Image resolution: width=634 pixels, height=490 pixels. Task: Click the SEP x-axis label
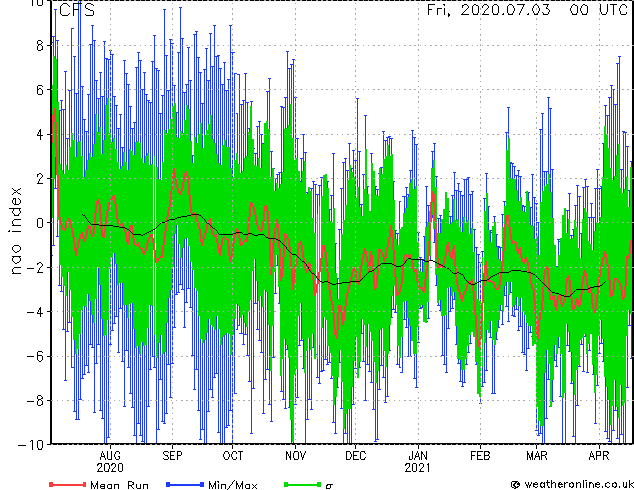pyautogui.click(x=173, y=456)
